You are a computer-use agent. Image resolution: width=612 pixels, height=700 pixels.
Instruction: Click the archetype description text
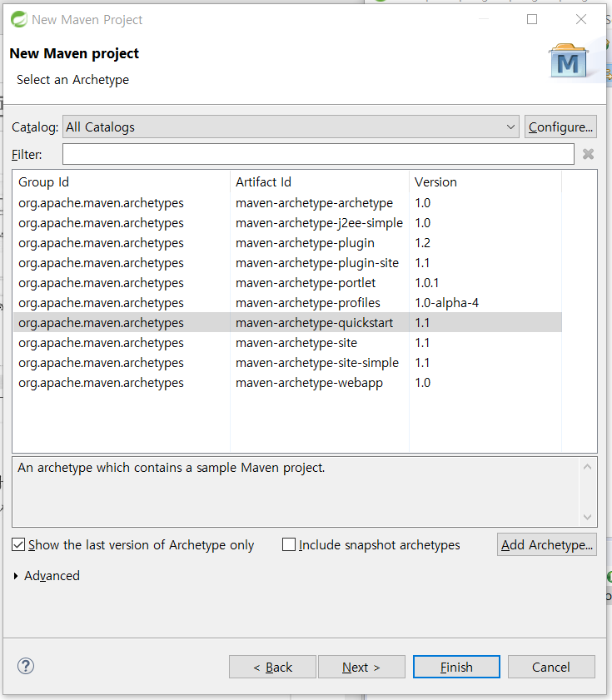[x=171, y=468]
